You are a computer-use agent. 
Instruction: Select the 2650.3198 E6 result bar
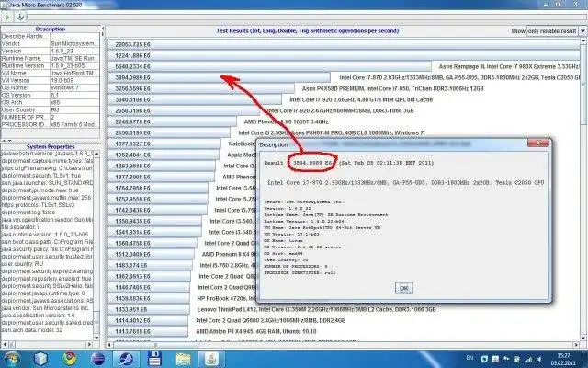184,110
